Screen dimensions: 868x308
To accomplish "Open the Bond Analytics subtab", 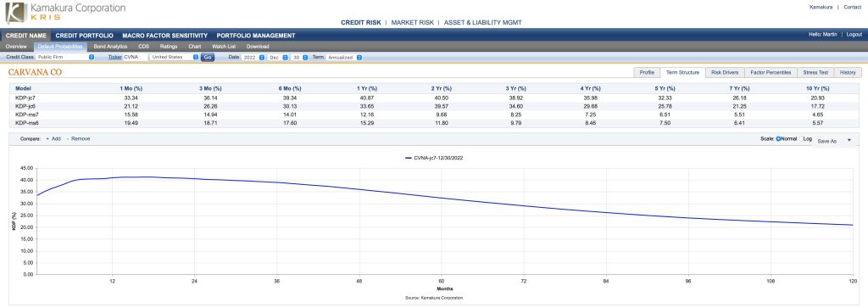I will (111, 47).
